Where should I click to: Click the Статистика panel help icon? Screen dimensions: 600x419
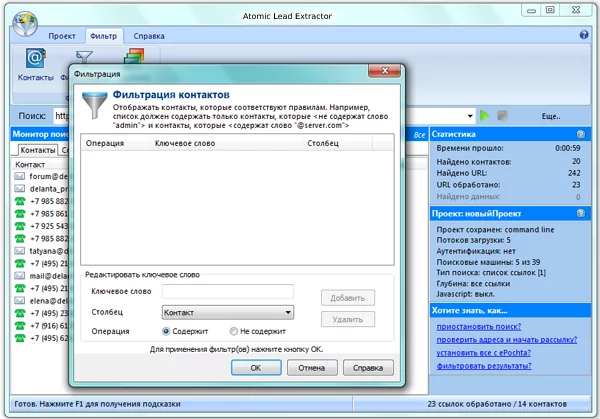click(x=580, y=134)
